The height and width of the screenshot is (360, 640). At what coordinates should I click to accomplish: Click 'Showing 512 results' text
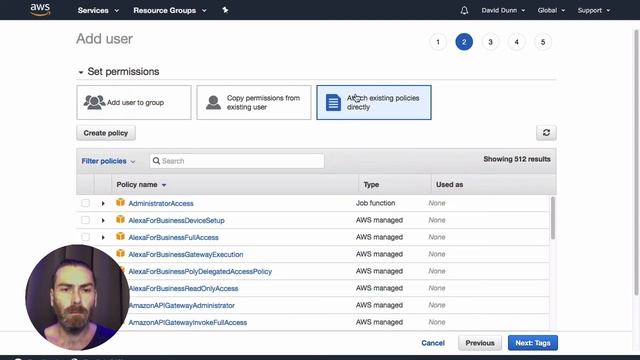tap(517, 159)
